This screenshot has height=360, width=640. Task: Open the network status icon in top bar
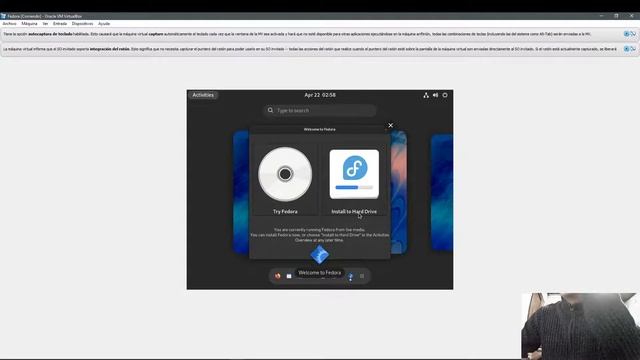(x=426, y=95)
